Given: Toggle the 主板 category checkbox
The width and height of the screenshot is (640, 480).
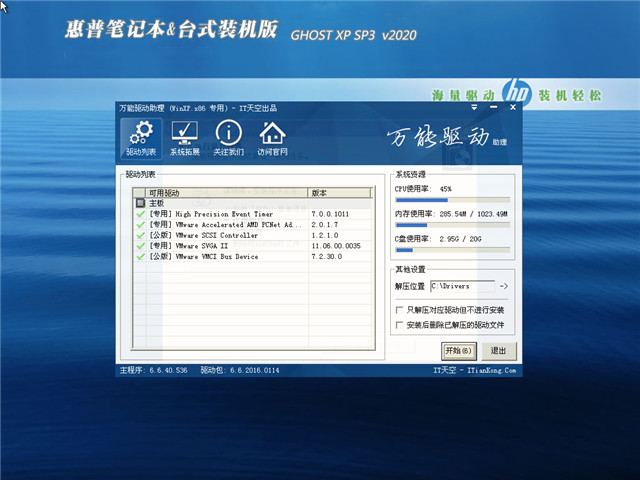Looking at the screenshot, I should pyautogui.click(x=140, y=203).
